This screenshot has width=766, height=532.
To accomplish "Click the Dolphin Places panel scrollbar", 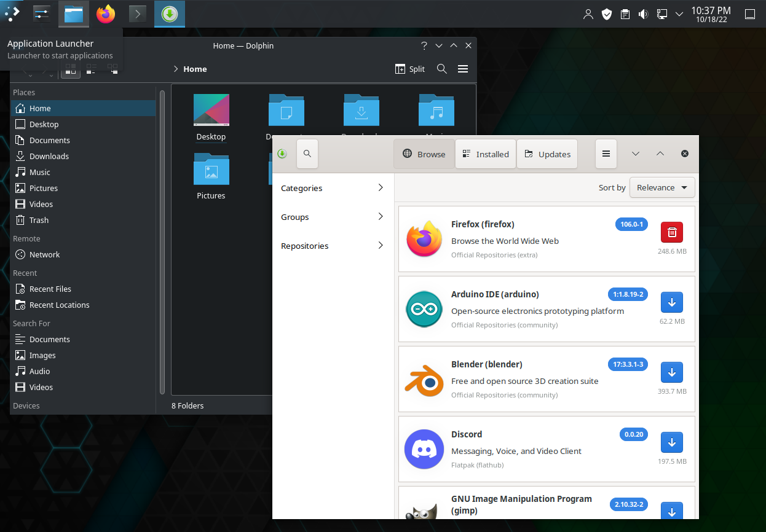I will [162, 243].
